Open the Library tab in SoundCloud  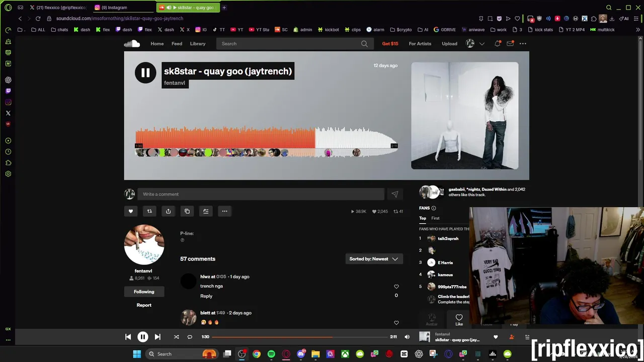(198, 44)
